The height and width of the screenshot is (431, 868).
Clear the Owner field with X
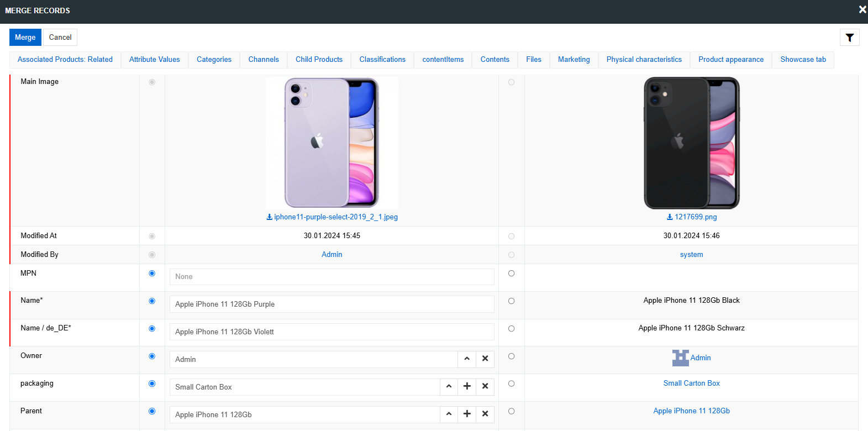[485, 359]
